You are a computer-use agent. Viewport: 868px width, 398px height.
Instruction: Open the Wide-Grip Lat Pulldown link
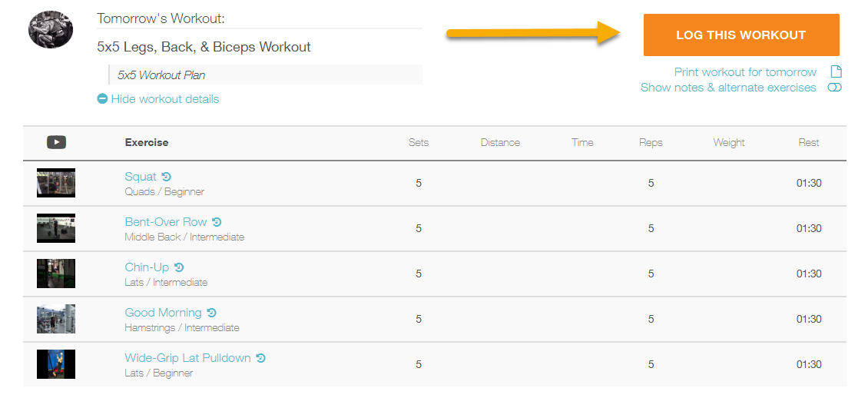point(187,358)
